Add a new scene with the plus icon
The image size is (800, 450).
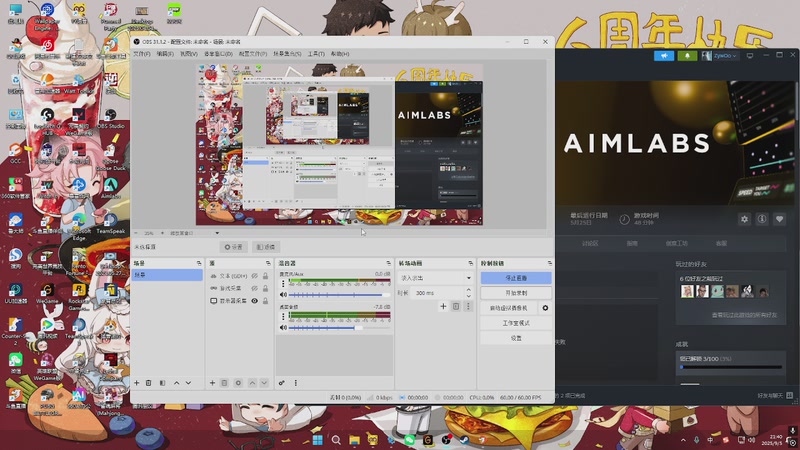[x=137, y=383]
